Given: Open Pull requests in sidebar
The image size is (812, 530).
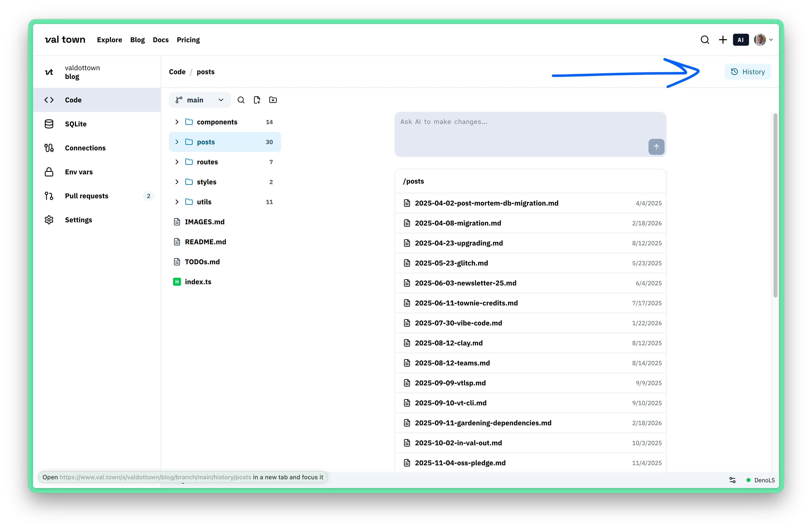Looking at the screenshot, I should [x=97, y=196].
